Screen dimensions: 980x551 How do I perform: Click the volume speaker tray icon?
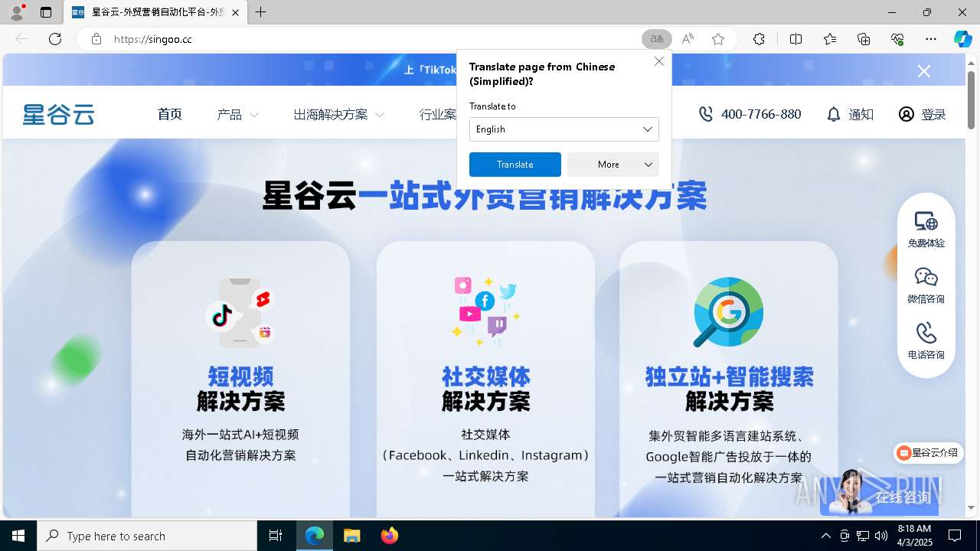tap(881, 536)
